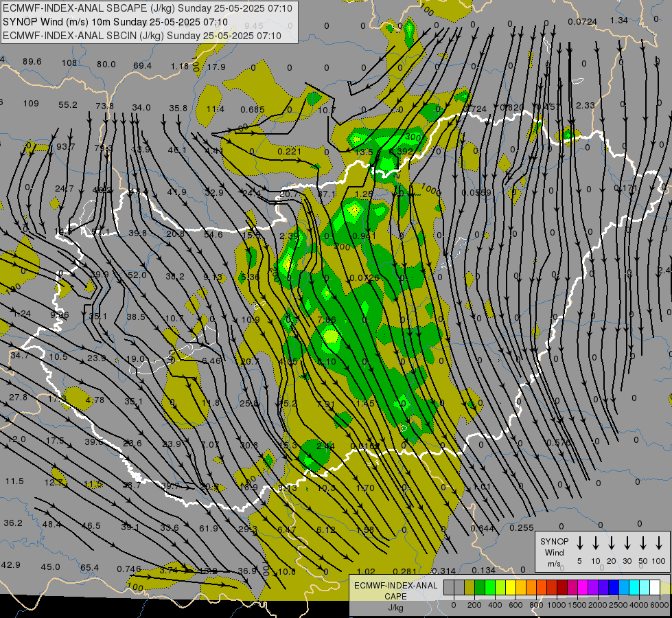672x618 pixels.
Task: Click the map value '4.78'
Action: click(95, 400)
